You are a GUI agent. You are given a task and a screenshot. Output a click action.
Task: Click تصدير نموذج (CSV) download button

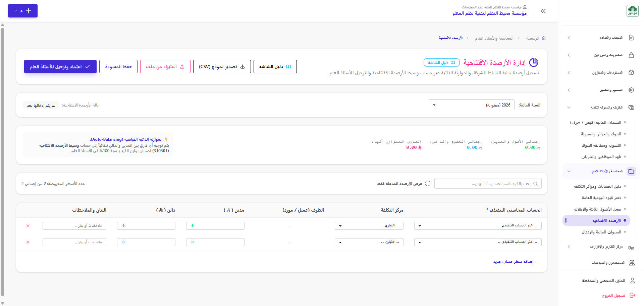[222, 67]
